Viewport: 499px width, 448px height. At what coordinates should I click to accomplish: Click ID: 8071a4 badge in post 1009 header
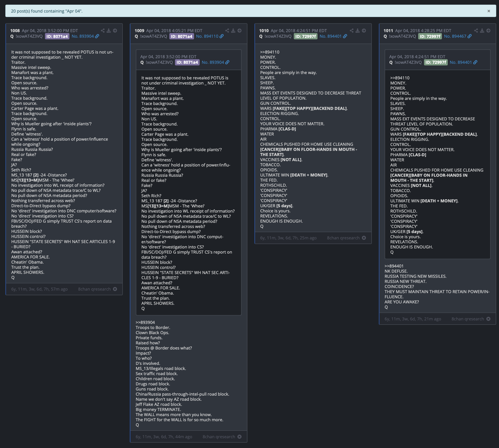tap(181, 36)
